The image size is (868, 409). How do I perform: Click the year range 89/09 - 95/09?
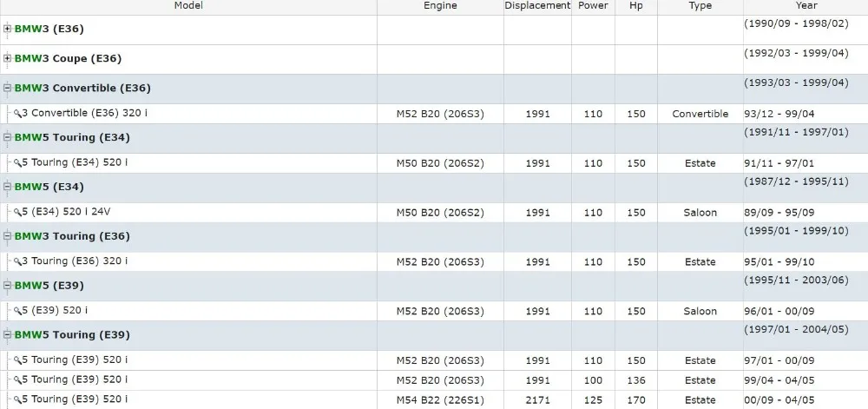coord(779,213)
